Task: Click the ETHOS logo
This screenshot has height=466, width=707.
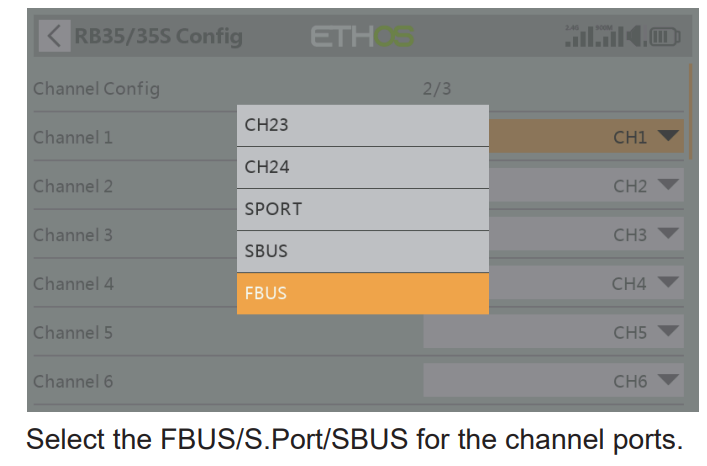Action: click(x=362, y=38)
